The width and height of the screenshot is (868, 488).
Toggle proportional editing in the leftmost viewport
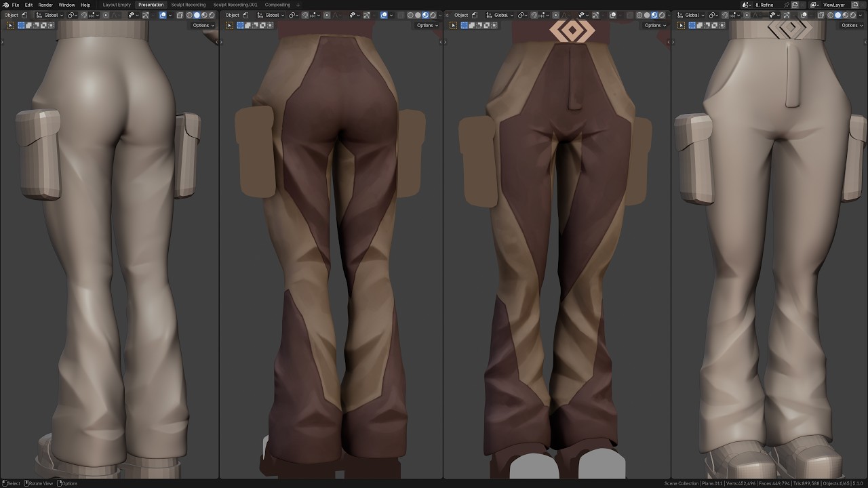(106, 15)
